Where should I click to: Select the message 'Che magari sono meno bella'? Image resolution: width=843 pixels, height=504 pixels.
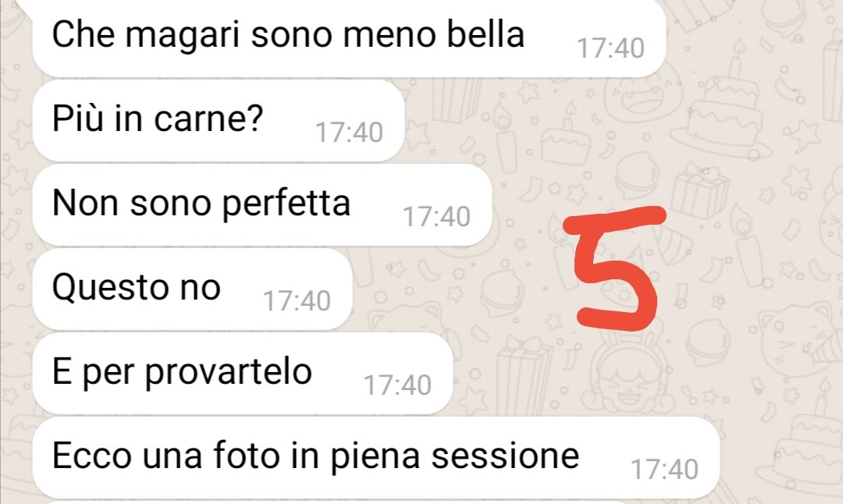click(x=349, y=37)
